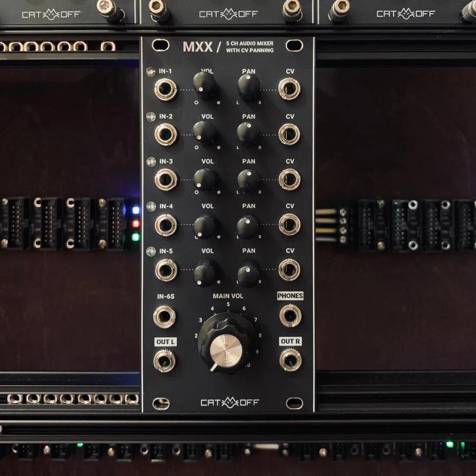
Task: Click the OUT R label
Action: pos(290,341)
